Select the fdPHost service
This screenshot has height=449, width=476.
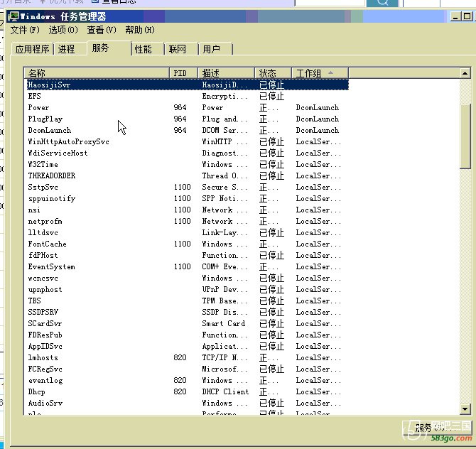(43, 255)
